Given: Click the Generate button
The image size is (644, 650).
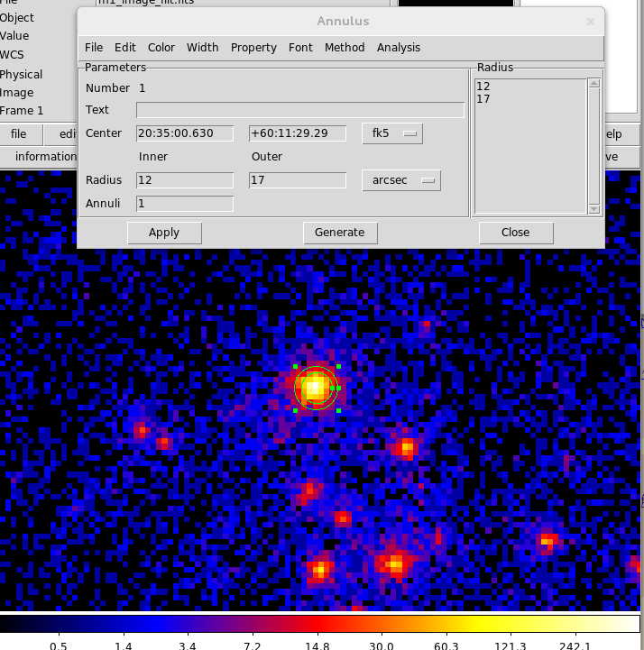Looking at the screenshot, I should (x=340, y=233).
